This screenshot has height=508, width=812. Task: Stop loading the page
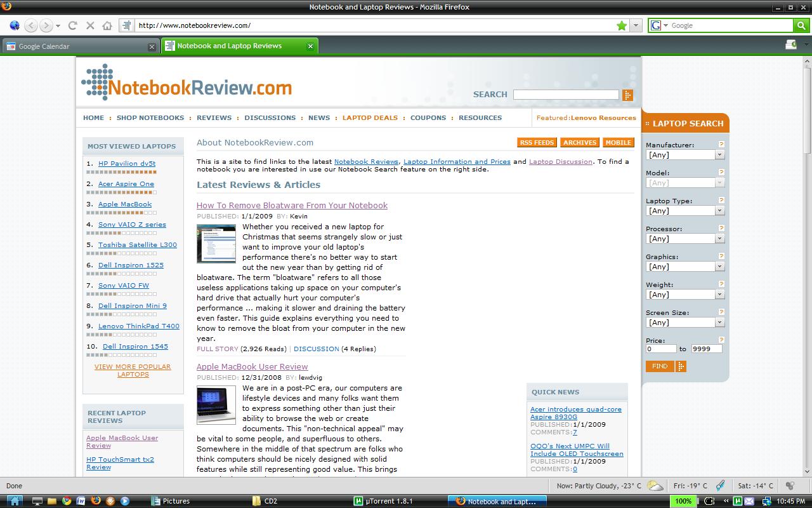click(89, 25)
